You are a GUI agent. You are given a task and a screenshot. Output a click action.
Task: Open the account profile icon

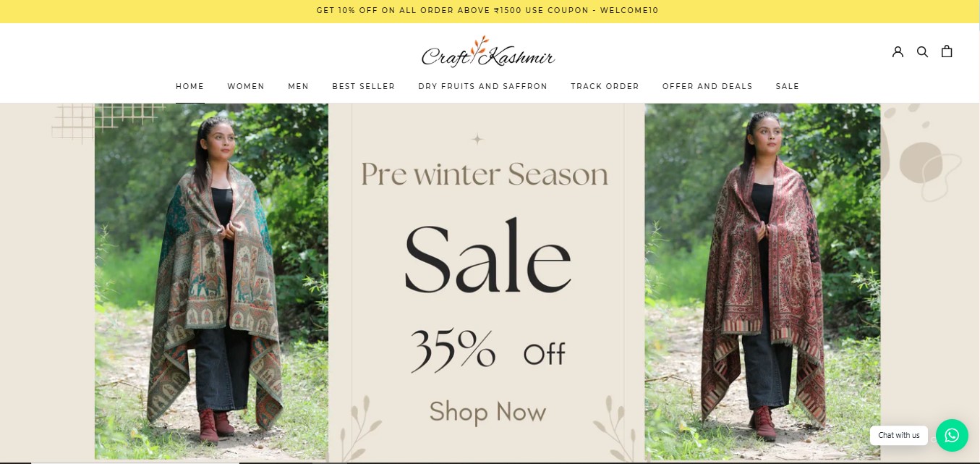point(898,51)
